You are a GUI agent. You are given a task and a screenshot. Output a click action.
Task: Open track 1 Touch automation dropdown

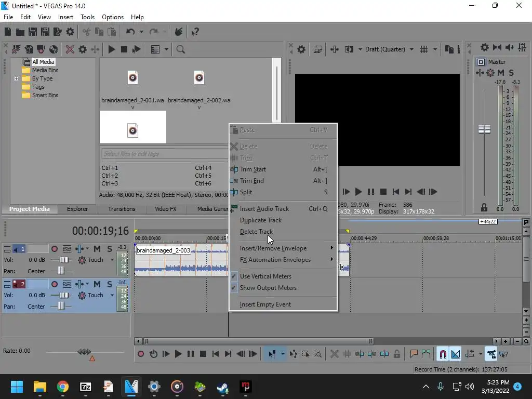(x=112, y=260)
